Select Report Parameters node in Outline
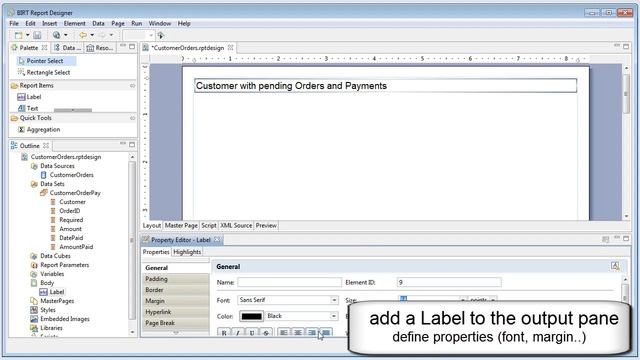The image size is (640, 360). coord(64,264)
